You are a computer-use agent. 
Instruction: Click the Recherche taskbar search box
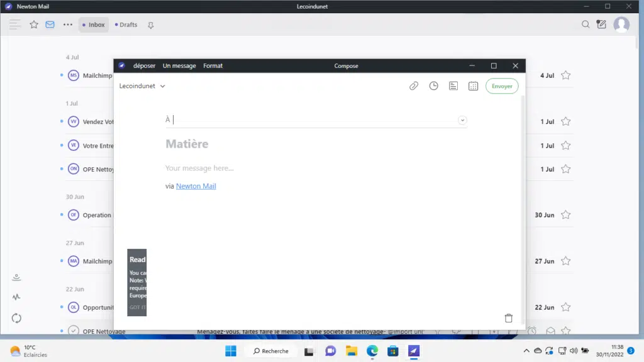pyautogui.click(x=271, y=351)
